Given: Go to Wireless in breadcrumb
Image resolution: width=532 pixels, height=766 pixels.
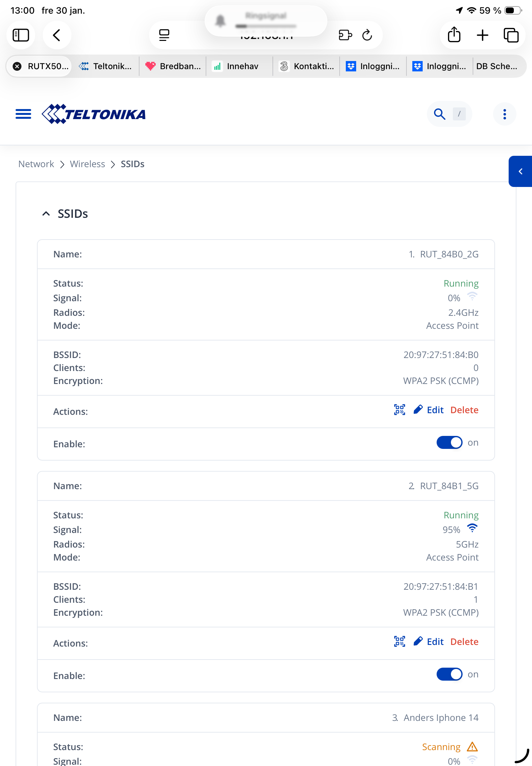Looking at the screenshot, I should point(87,164).
